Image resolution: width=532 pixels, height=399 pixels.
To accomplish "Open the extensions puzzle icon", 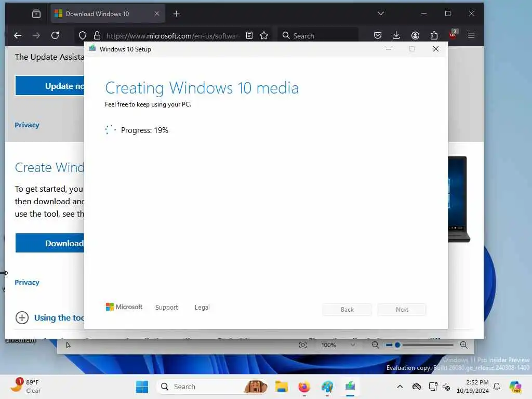I will click(434, 35).
